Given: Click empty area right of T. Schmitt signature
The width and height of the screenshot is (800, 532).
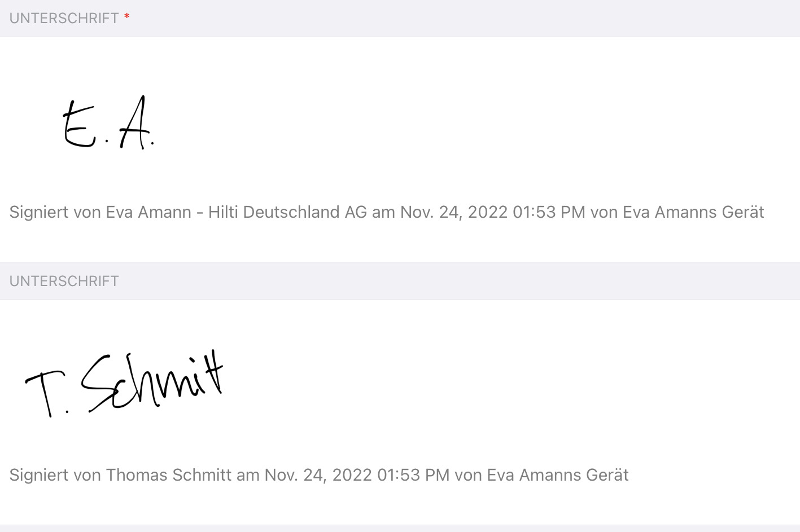Looking at the screenshot, I should point(508,384).
